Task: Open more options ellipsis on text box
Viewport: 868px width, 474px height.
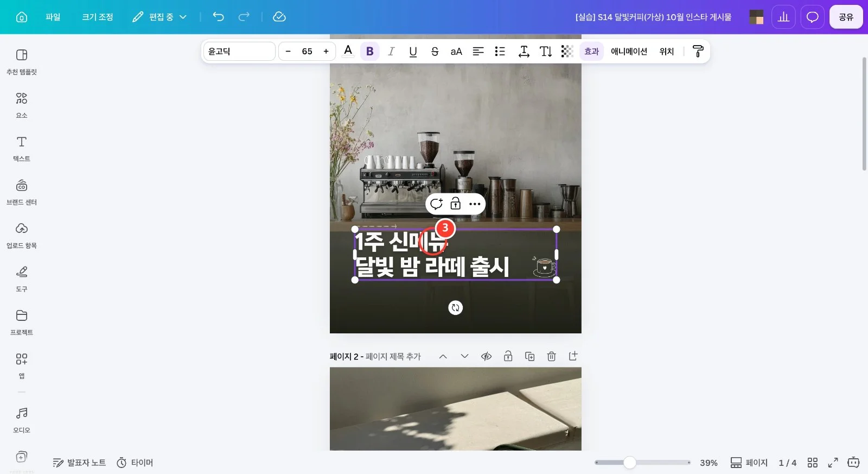Action: point(475,204)
